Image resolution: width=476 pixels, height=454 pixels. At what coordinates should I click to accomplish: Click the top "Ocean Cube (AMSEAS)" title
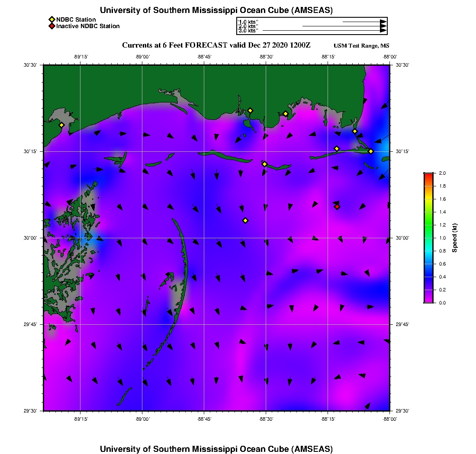click(x=216, y=10)
